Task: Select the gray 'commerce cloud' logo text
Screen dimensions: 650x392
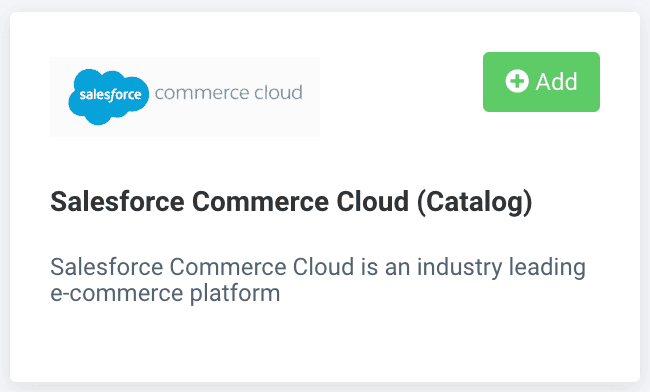Action: 228,92
